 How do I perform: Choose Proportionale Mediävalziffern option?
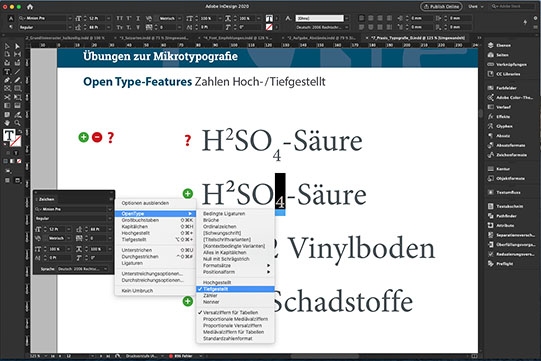235,319
